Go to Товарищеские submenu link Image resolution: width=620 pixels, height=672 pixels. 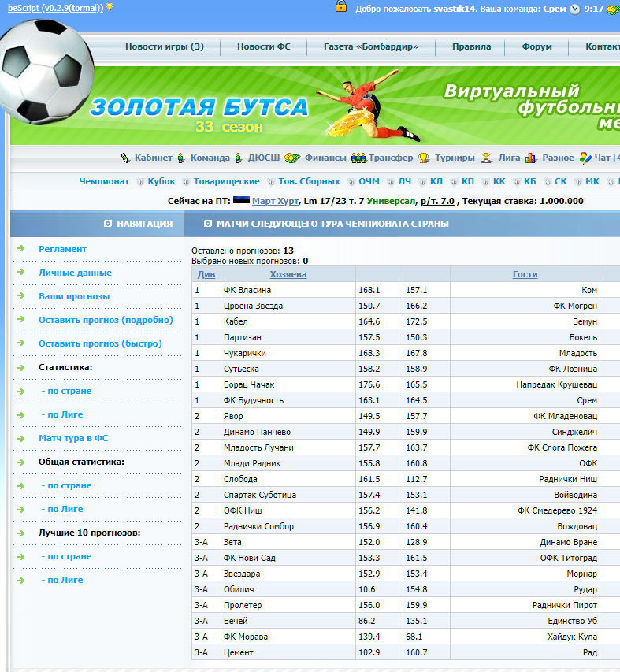[227, 181]
